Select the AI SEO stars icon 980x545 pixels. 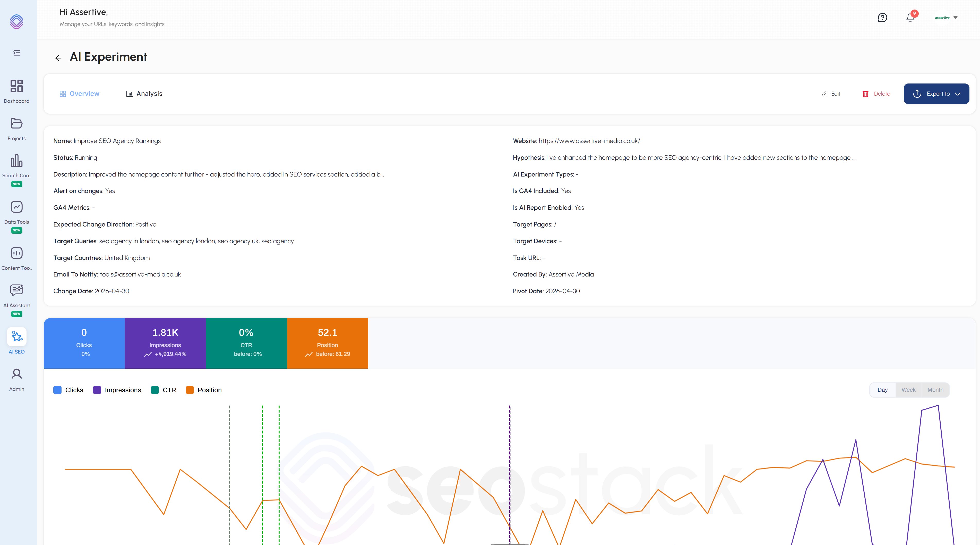(x=17, y=336)
